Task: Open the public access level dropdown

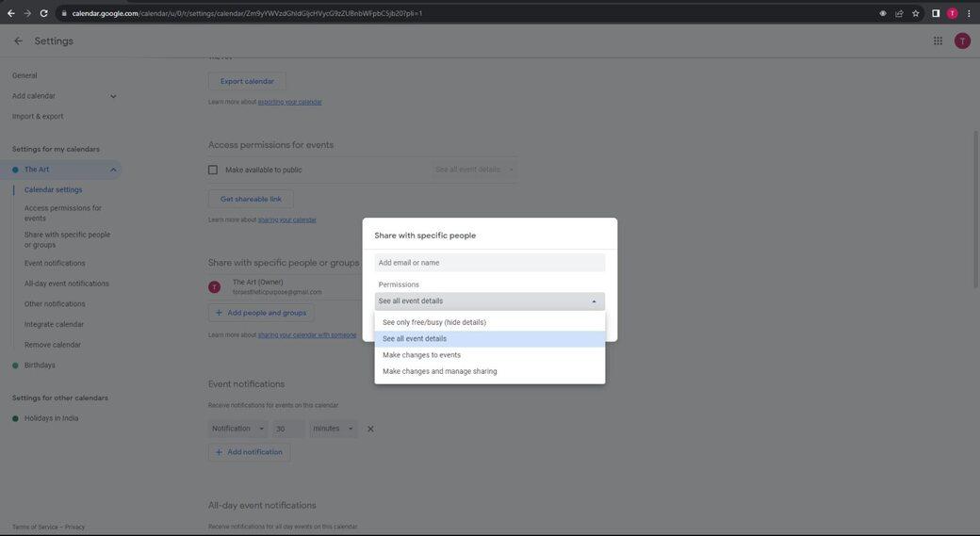Action: click(474, 170)
